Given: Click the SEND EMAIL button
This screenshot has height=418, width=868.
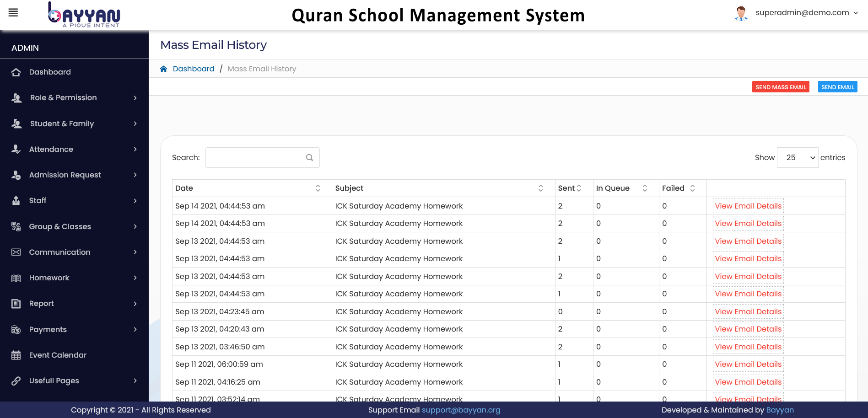Looking at the screenshot, I should pyautogui.click(x=837, y=87).
